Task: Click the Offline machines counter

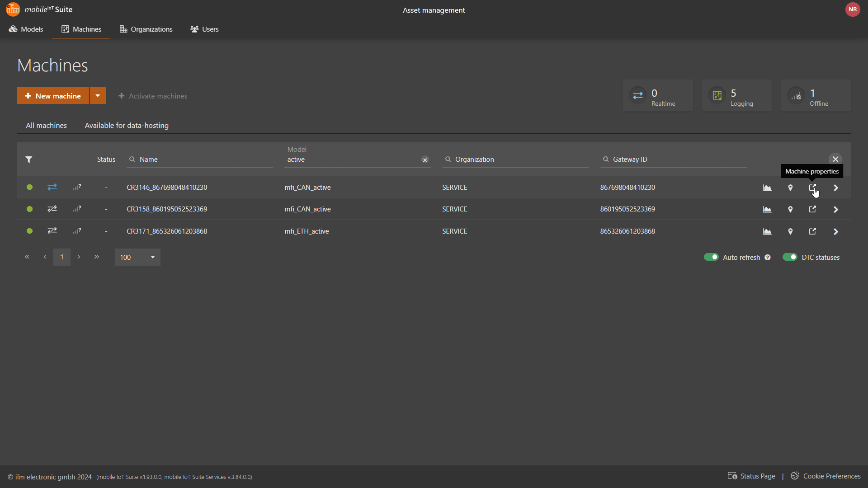Action: coord(816,96)
